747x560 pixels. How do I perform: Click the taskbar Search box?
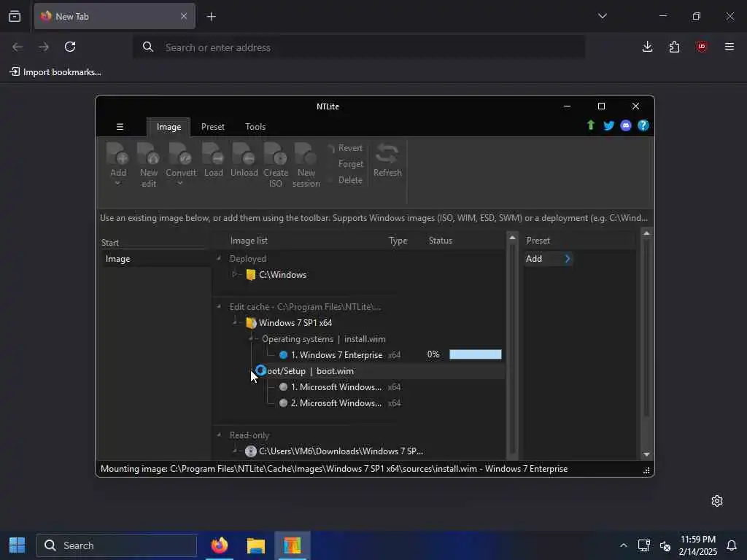pos(117,545)
